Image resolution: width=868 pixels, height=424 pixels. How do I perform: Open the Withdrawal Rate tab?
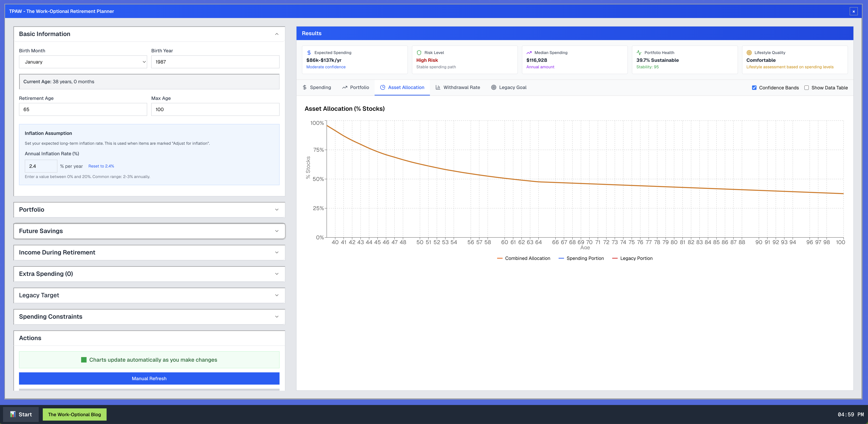(x=458, y=87)
